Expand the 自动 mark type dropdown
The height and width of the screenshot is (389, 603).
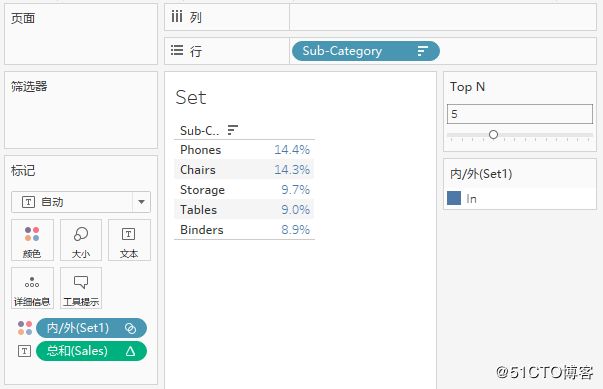(x=141, y=202)
